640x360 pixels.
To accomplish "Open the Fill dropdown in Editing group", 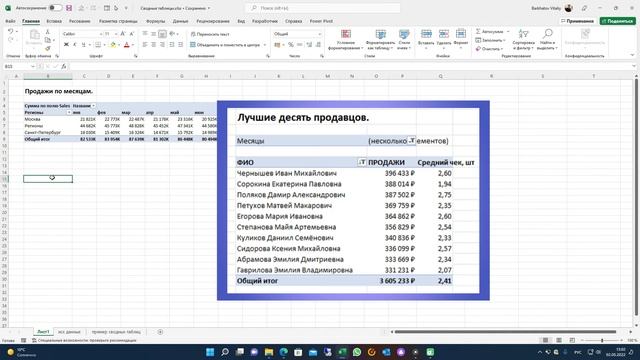I will click(x=491, y=40).
